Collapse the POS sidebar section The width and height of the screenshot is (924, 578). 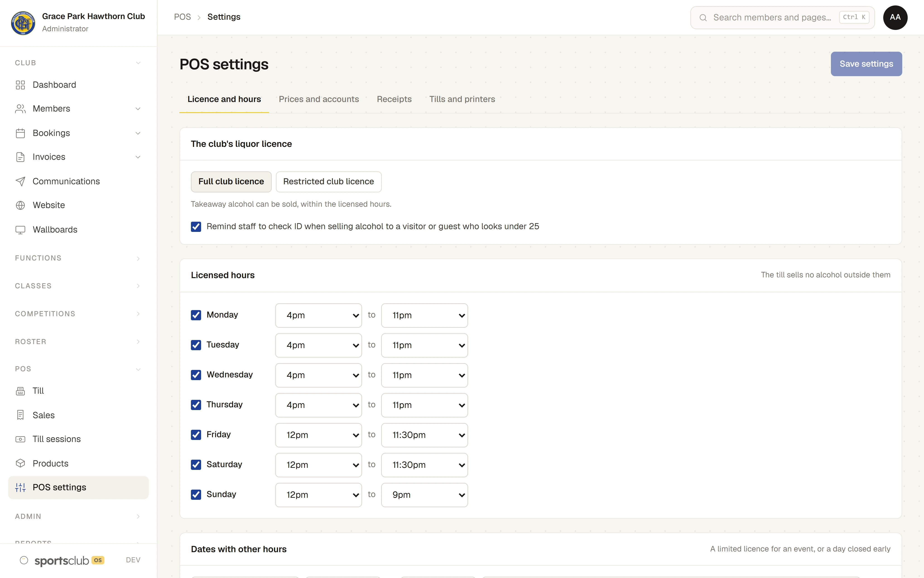tap(78, 369)
